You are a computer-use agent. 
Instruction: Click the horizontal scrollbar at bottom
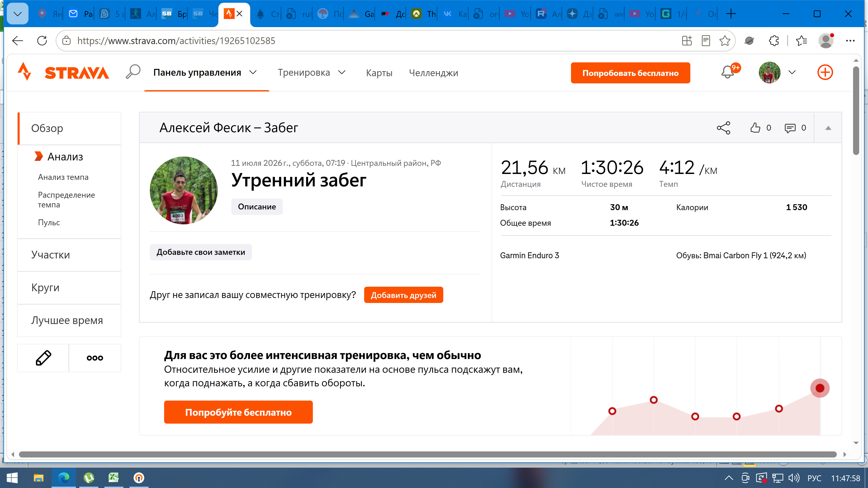point(428,454)
